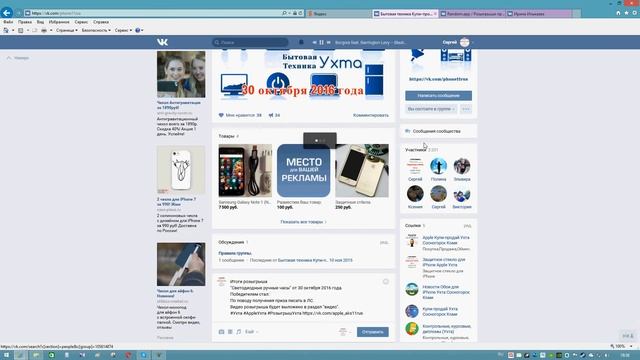Expand Безопасность command bar dropdown
Image resolution: width=640 pixels, height=360 pixels.
(x=96, y=30)
